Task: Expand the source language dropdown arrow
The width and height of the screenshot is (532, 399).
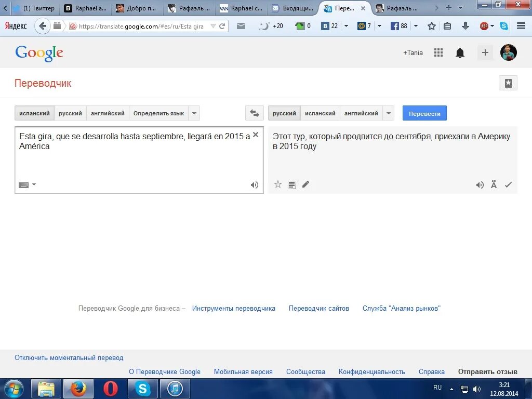Action: click(x=194, y=113)
